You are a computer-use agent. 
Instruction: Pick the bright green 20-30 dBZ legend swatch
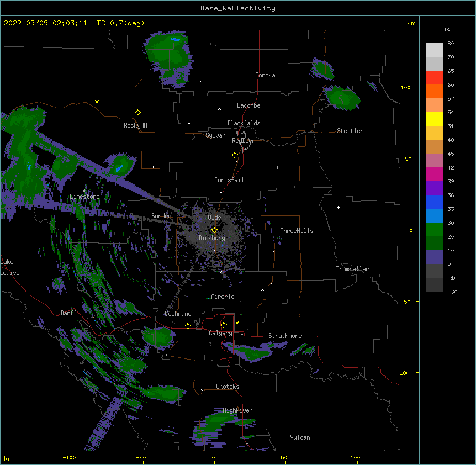[434, 230]
